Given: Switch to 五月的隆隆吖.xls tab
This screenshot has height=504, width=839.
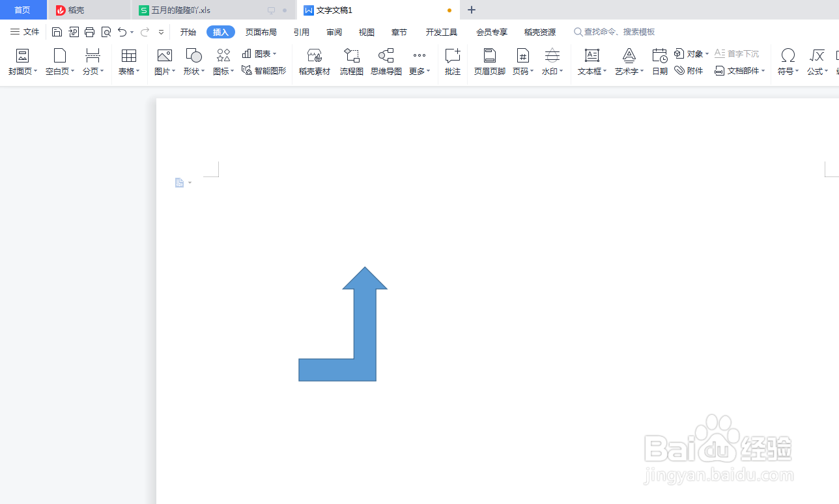Looking at the screenshot, I should 213,10.
